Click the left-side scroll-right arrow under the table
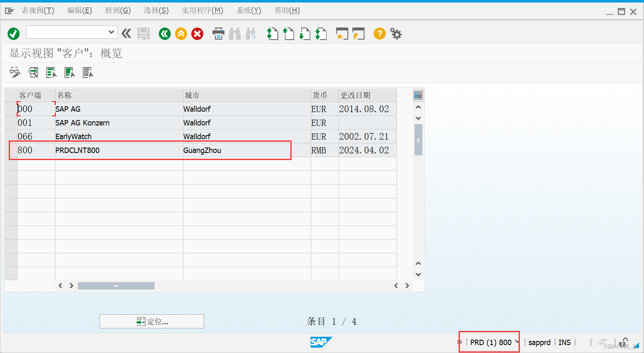 [x=71, y=285]
